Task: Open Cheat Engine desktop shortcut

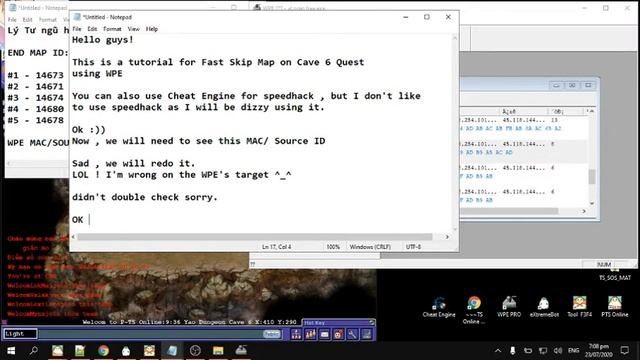Action: (439, 307)
